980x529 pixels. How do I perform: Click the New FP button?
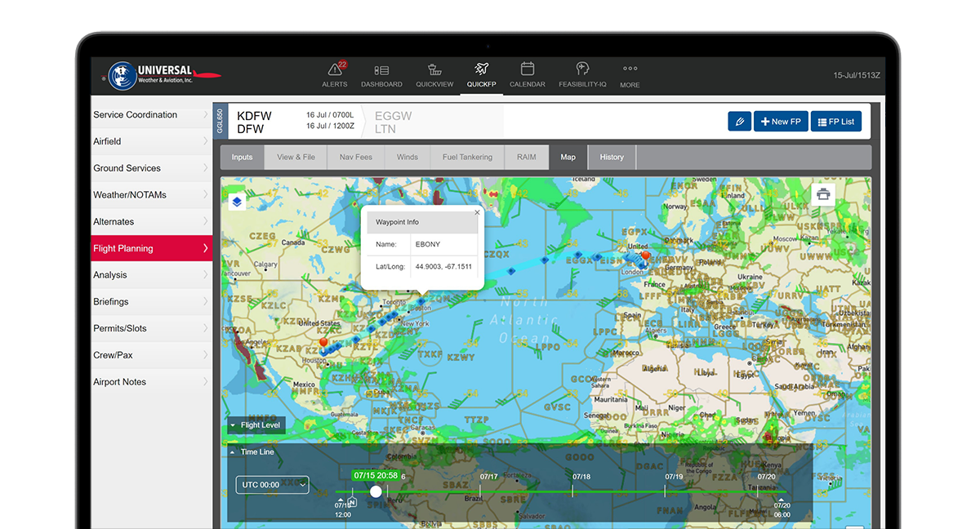[781, 122]
